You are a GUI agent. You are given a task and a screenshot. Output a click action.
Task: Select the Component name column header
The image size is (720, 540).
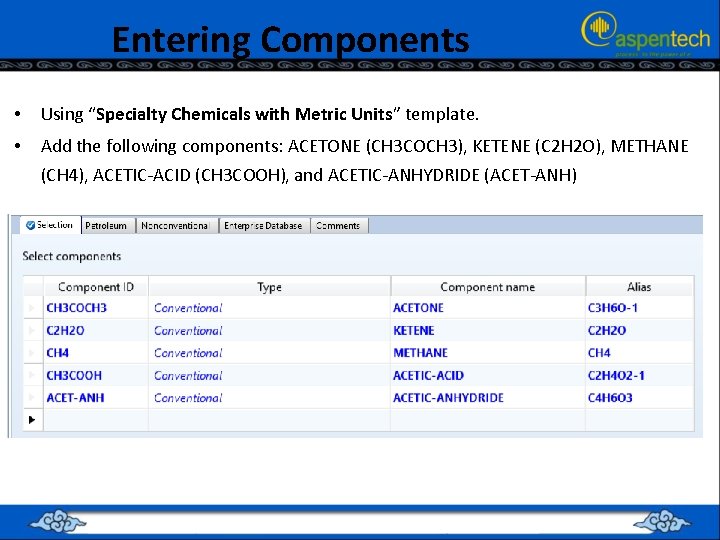pyautogui.click(x=488, y=287)
